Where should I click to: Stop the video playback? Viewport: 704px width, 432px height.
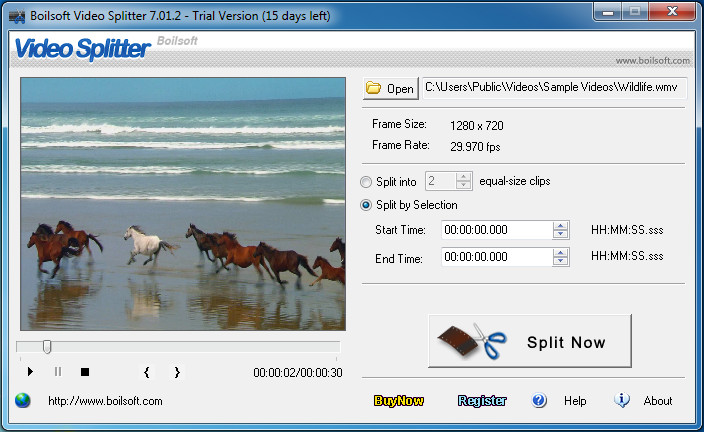click(x=85, y=372)
